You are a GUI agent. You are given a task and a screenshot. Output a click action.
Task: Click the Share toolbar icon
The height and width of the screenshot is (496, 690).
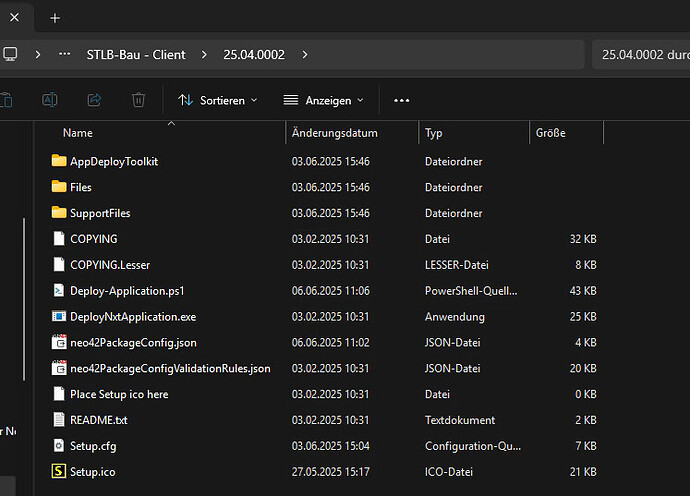click(x=94, y=100)
